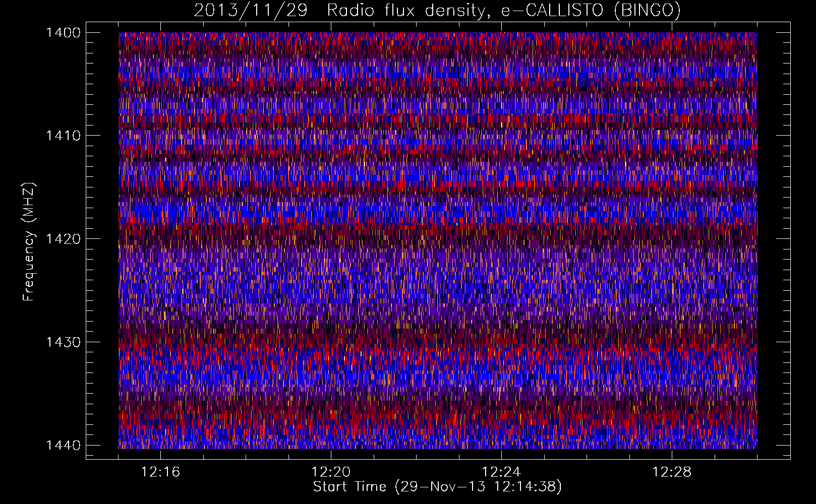Select the 1400 frequency axis label
Image resolution: width=816 pixels, height=504 pixels.
pyautogui.click(x=63, y=33)
